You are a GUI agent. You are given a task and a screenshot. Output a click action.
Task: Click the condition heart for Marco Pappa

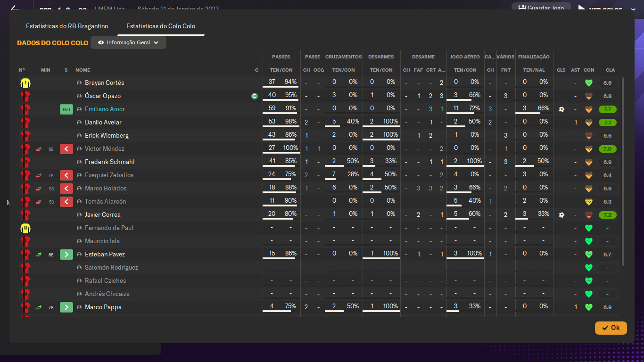[588, 307]
